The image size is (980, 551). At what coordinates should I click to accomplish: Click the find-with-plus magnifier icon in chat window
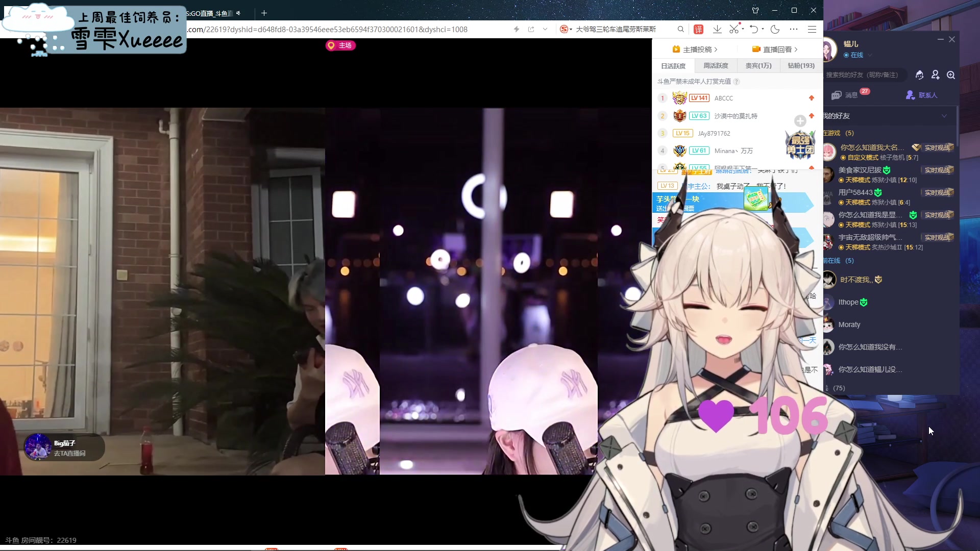pos(951,75)
